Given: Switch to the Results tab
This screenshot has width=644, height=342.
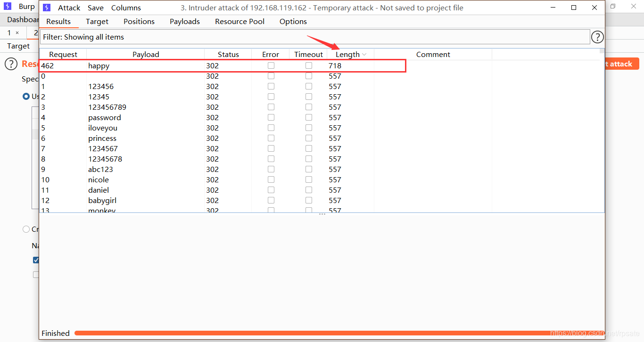Looking at the screenshot, I should [58, 22].
